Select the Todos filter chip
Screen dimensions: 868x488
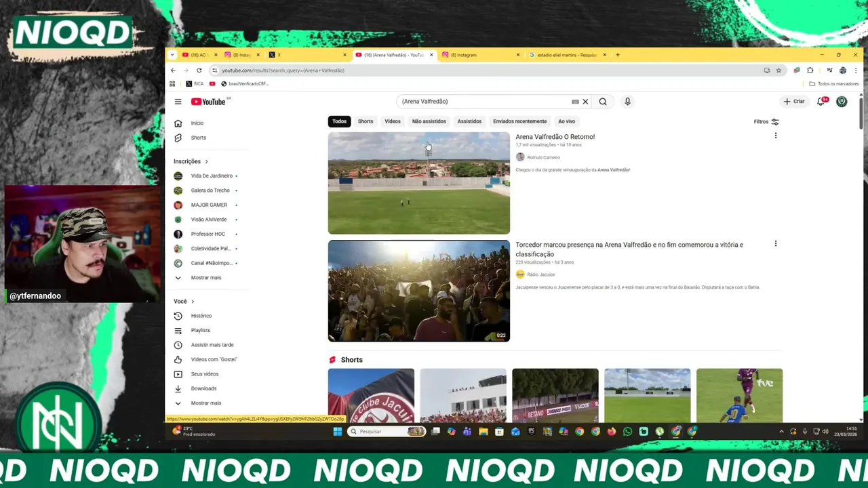pyautogui.click(x=339, y=121)
